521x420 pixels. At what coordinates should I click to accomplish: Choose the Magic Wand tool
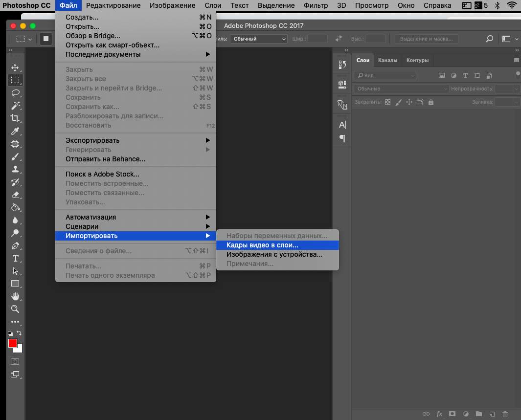15,106
